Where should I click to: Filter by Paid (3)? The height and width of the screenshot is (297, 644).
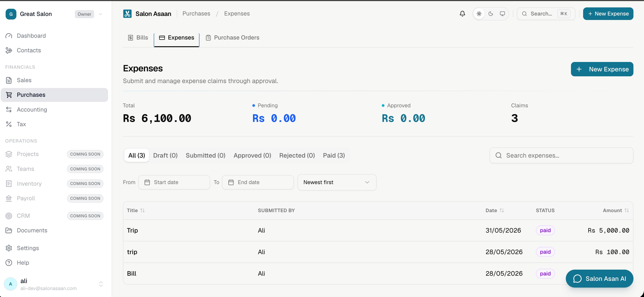(x=334, y=155)
